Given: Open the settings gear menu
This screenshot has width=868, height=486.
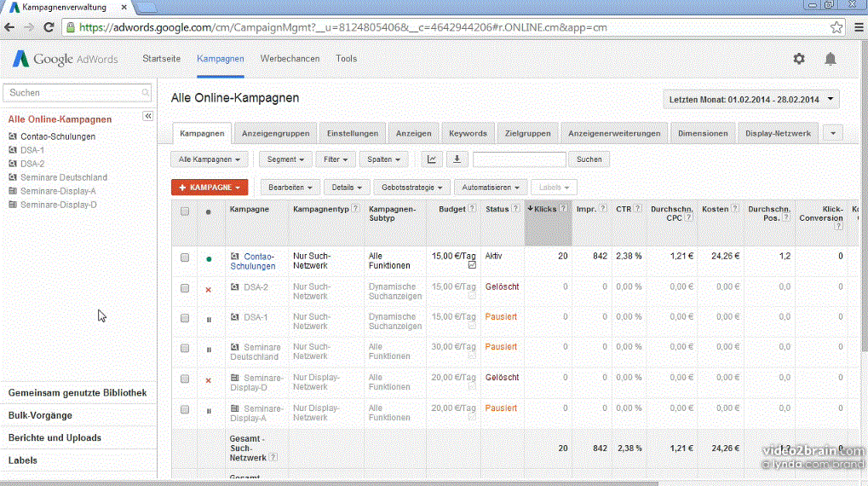Looking at the screenshot, I should click(x=799, y=58).
